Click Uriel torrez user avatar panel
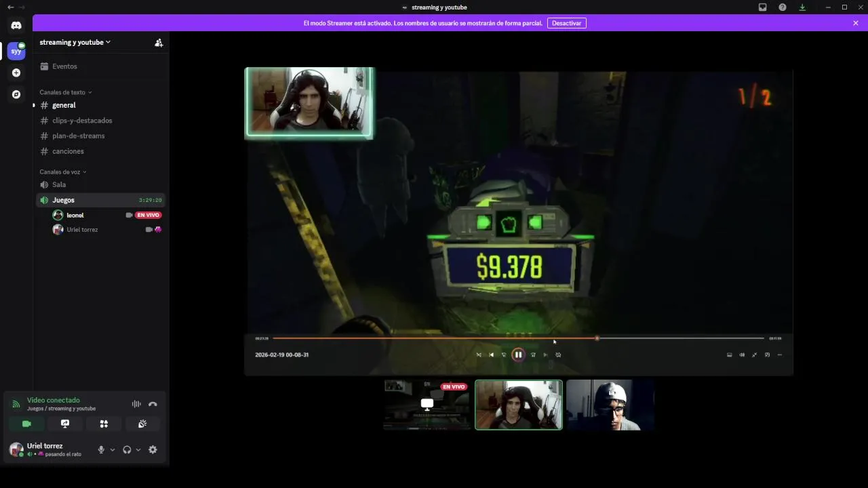This screenshot has height=488, width=868. click(46, 449)
